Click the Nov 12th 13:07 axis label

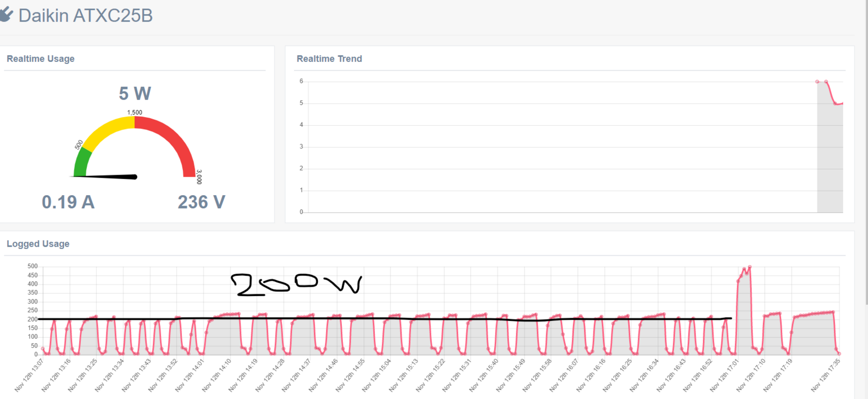point(29,375)
